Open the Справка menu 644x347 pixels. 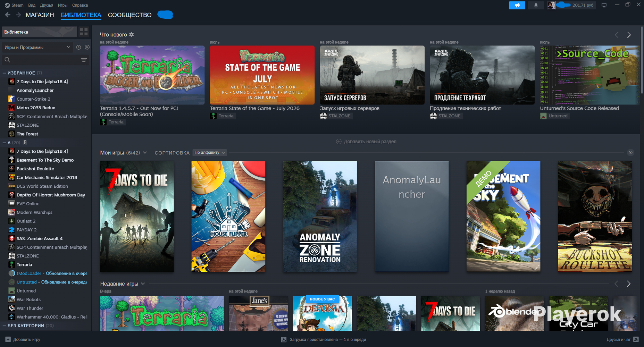[x=80, y=5]
